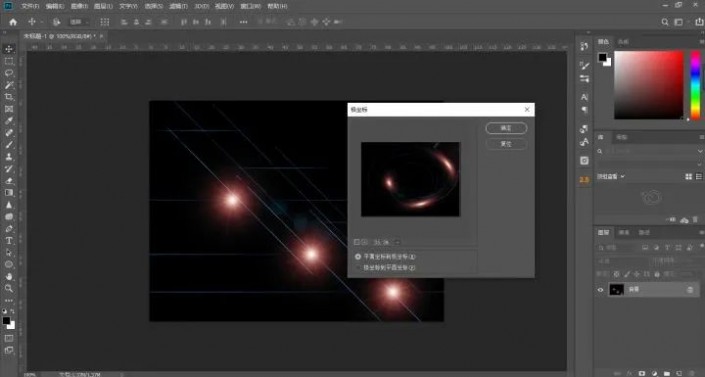Swap default foreground background colors icon
The width and height of the screenshot is (705, 377).
[x=12, y=311]
